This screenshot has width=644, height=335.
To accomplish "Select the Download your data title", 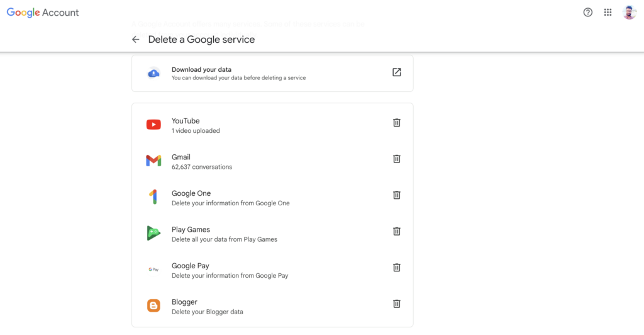I will [201, 69].
